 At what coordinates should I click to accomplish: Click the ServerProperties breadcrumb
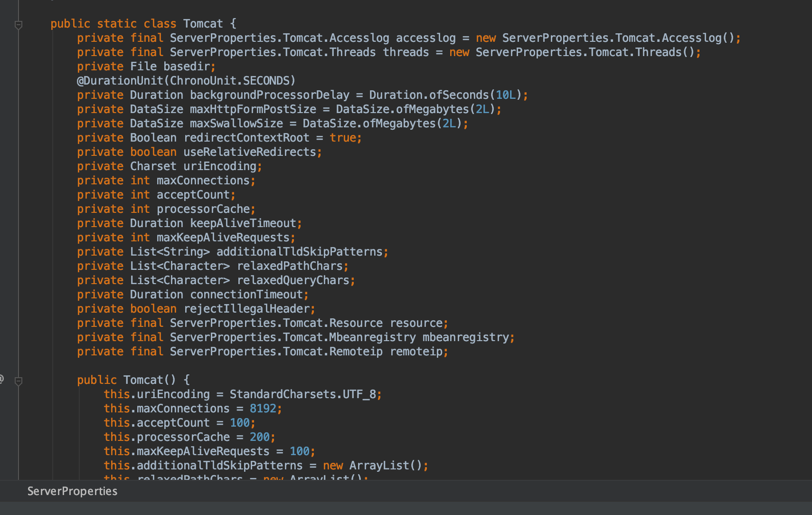[x=72, y=491]
